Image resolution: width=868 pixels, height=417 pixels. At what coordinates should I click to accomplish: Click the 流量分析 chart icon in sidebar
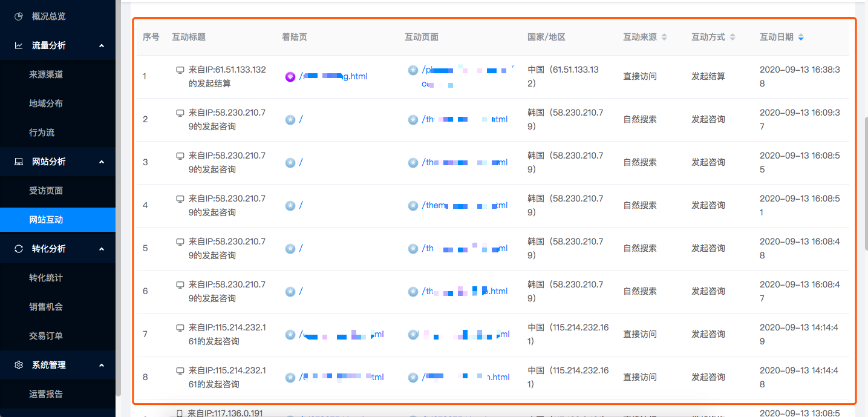(x=19, y=45)
